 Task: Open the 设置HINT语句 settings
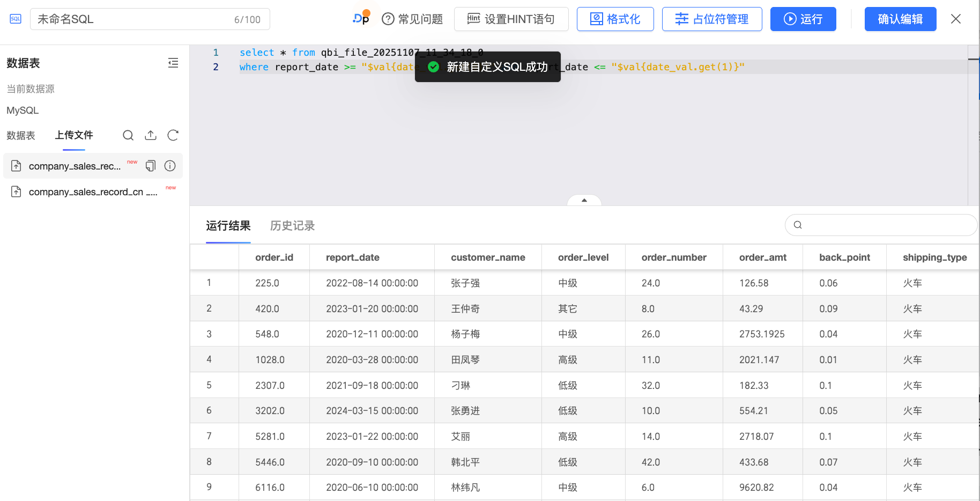511,19
